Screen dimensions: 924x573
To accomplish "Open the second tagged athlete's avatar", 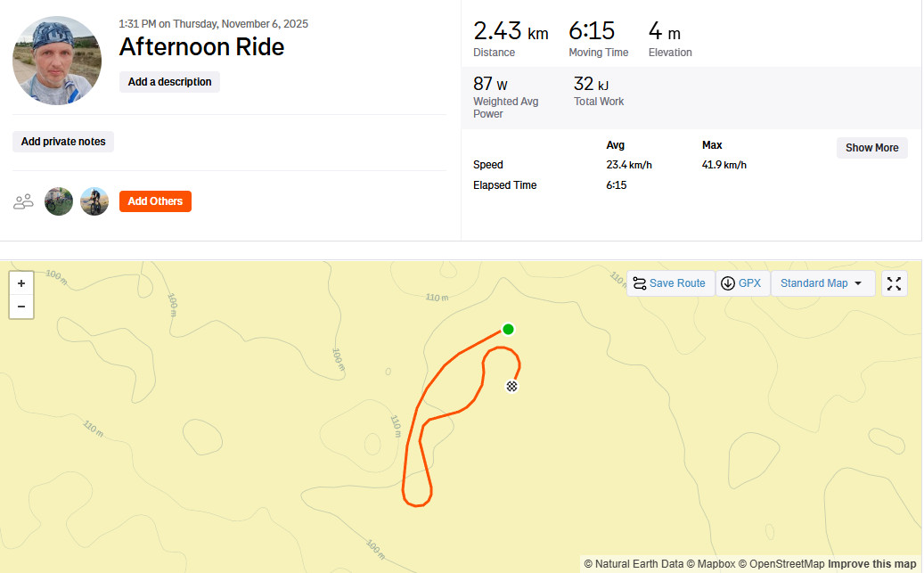I will point(94,201).
